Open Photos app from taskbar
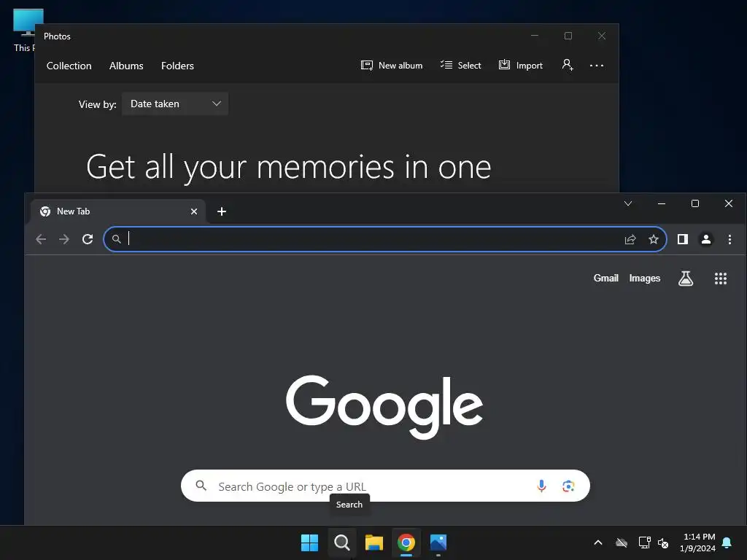Viewport: 747px width, 560px height. (x=438, y=542)
